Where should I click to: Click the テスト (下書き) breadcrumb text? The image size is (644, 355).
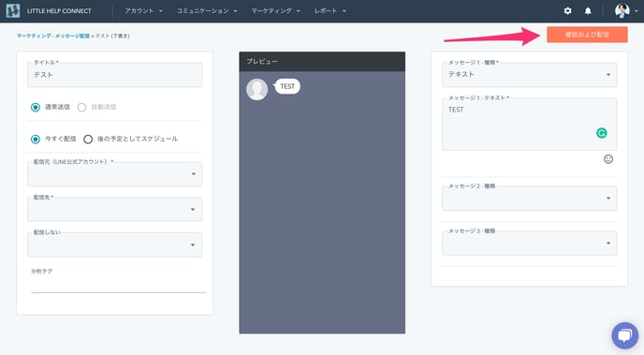tap(112, 37)
